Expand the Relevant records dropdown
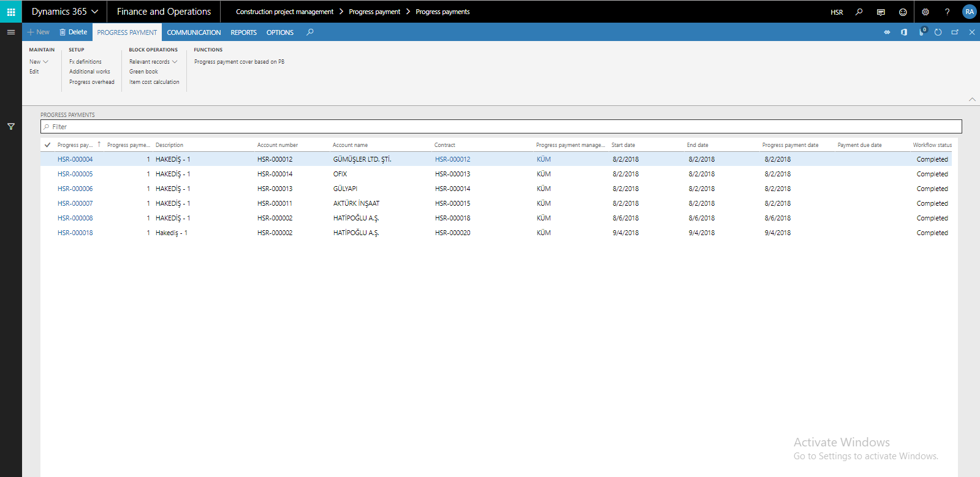The width and height of the screenshot is (980, 477). click(x=153, y=62)
